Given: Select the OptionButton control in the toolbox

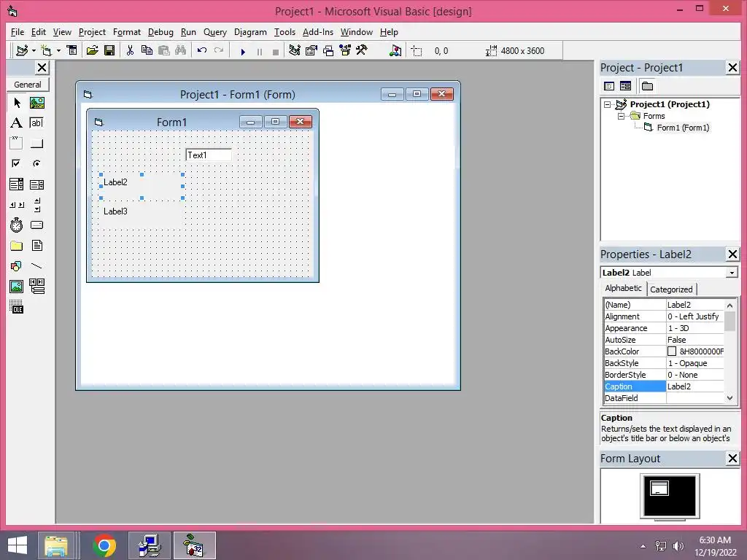Looking at the screenshot, I should coord(37,163).
